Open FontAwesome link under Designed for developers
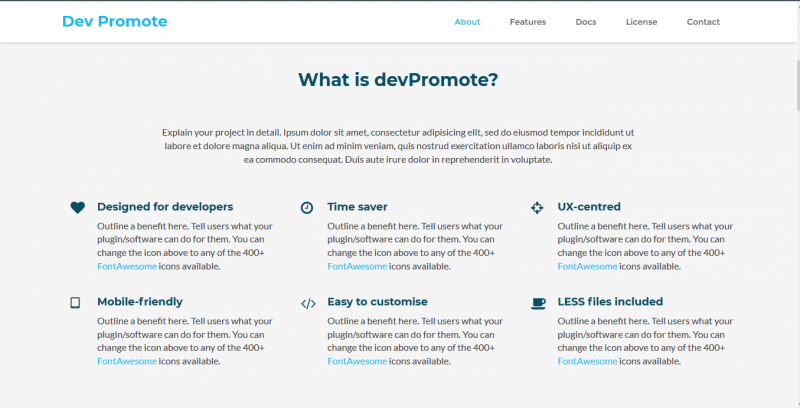 point(127,266)
